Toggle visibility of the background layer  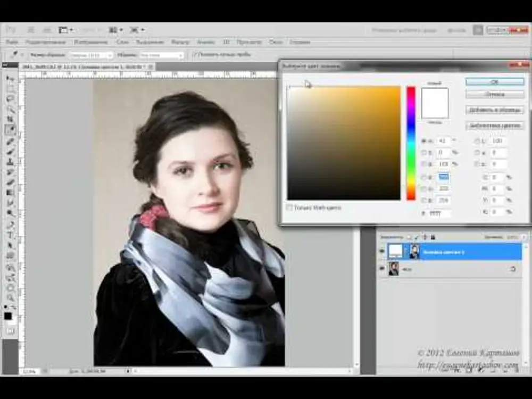tap(381, 269)
